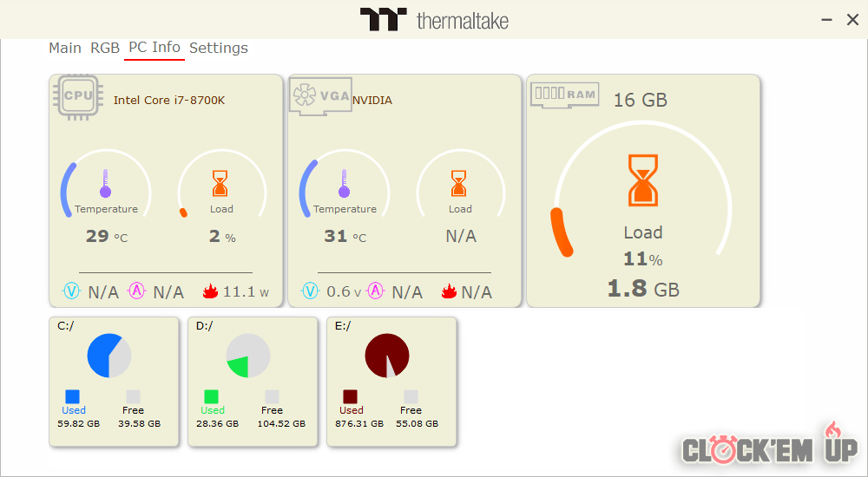Click the CPU amperage A icon

[x=137, y=291]
